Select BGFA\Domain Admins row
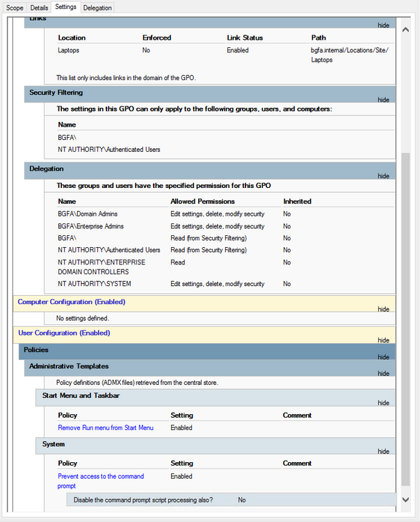Viewport: 420px width, 522px height. tap(225, 214)
